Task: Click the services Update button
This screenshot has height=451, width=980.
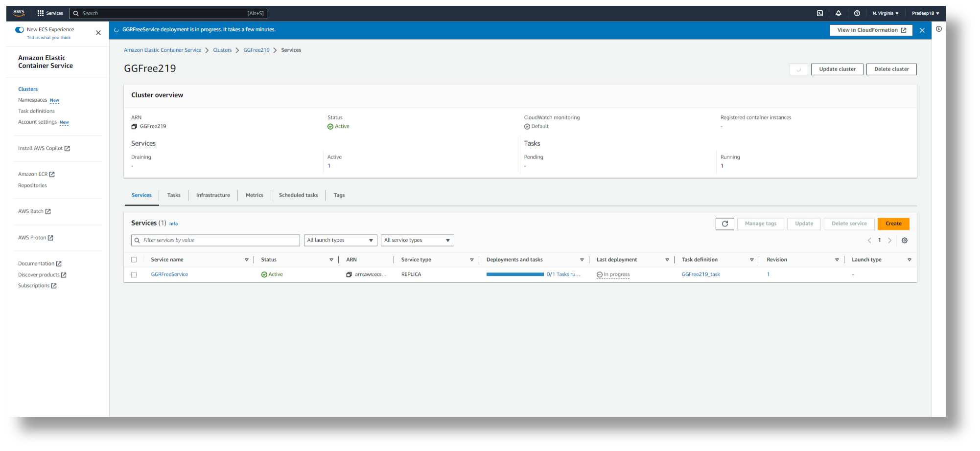Action: 804,224
